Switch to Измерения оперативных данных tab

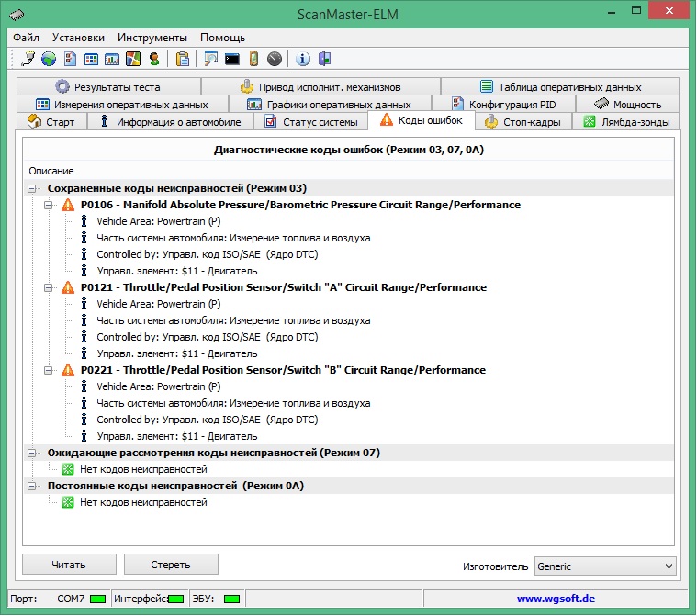tap(123, 104)
